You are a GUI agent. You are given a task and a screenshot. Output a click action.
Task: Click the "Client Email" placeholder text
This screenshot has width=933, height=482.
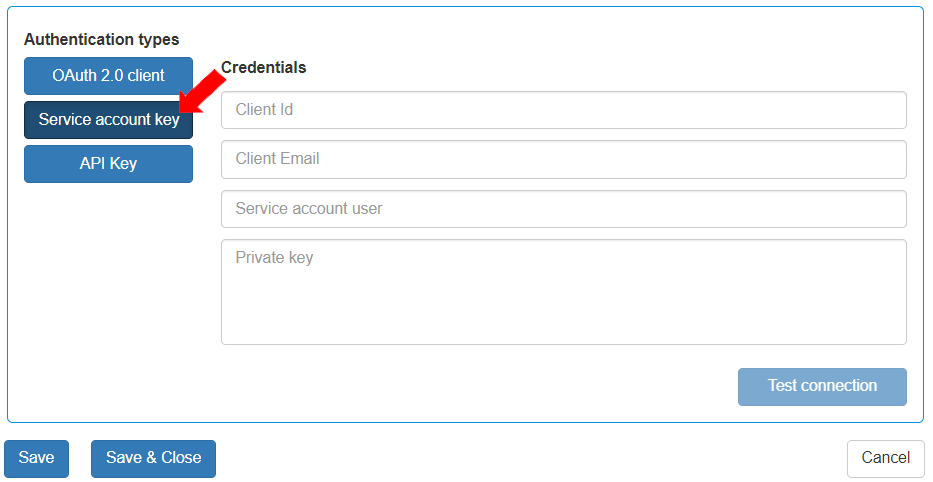(277, 159)
